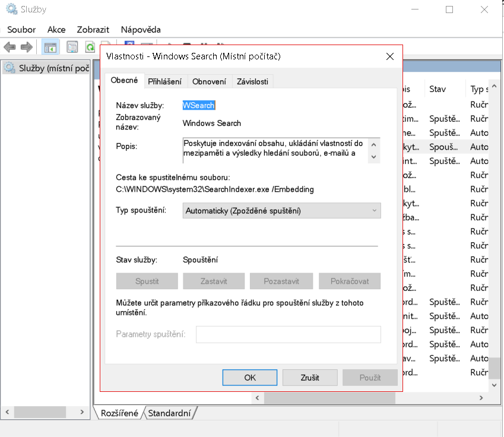Screen dimensions: 504x437
Task: Click the Properties icon in the toolbar
Action: point(72,47)
